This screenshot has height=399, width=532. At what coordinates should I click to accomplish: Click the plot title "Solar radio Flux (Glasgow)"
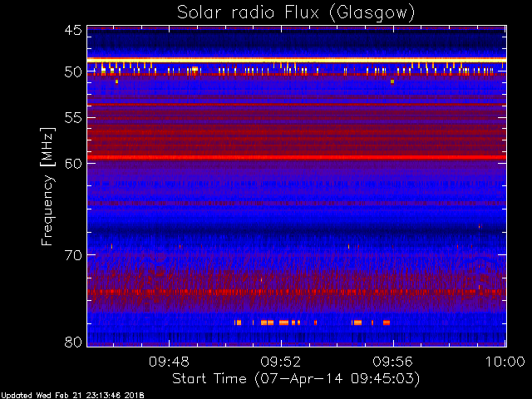[296, 12]
